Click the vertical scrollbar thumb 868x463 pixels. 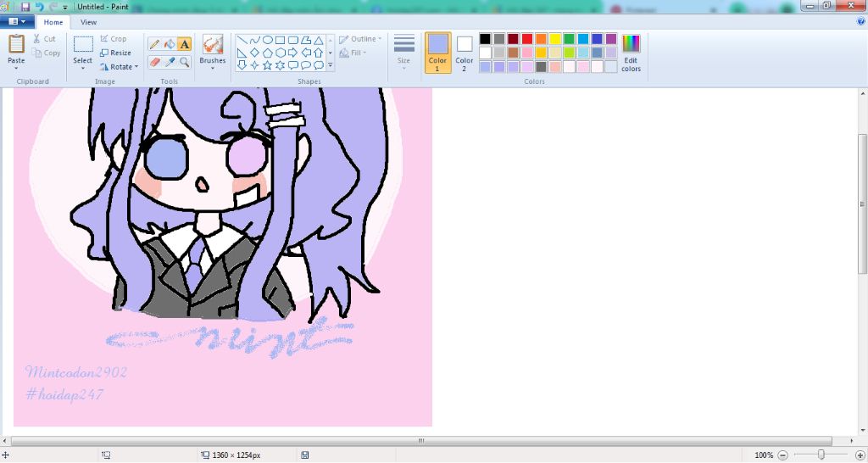tap(862, 204)
